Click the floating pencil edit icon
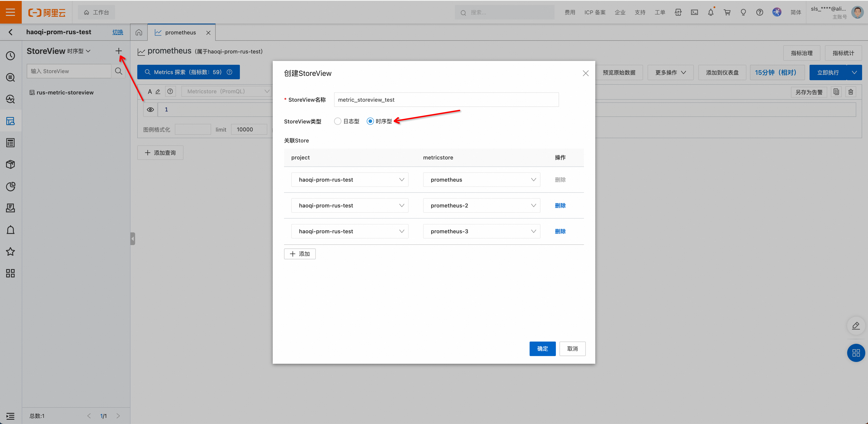Image resolution: width=868 pixels, height=424 pixels. pyautogui.click(x=856, y=325)
